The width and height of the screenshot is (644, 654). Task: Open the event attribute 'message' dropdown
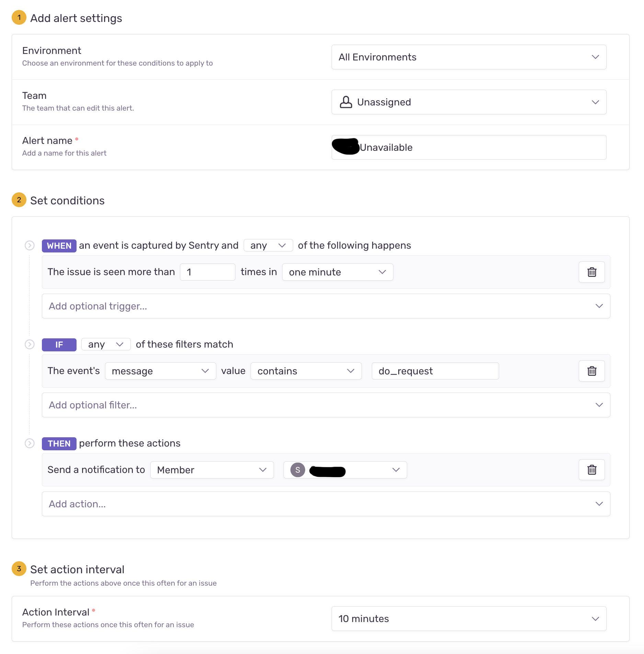(160, 371)
